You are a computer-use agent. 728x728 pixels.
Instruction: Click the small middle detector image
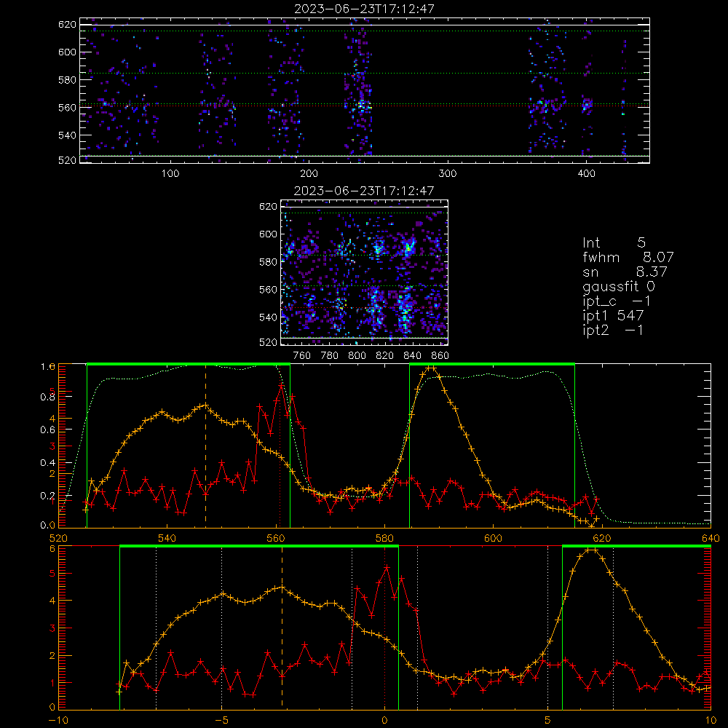tap(365, 272)
